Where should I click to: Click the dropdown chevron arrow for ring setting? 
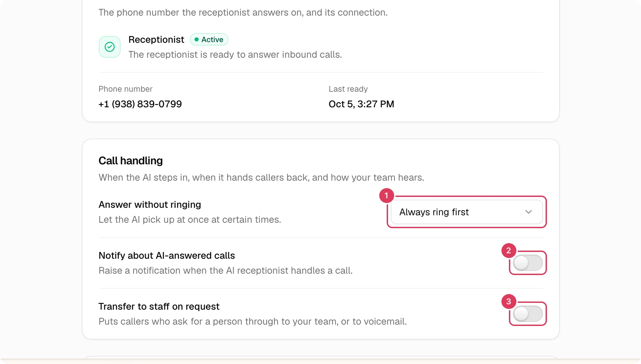pyautogui.click(x=528, y=212)
